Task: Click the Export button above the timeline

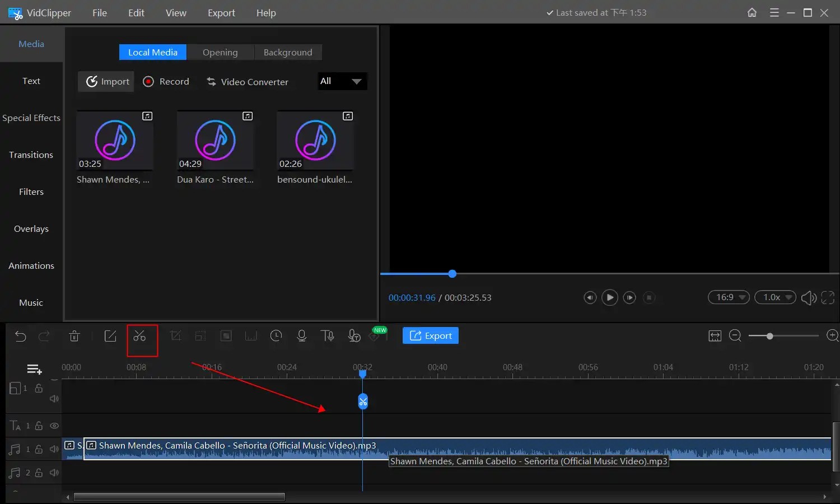Action: coord(430,335)
